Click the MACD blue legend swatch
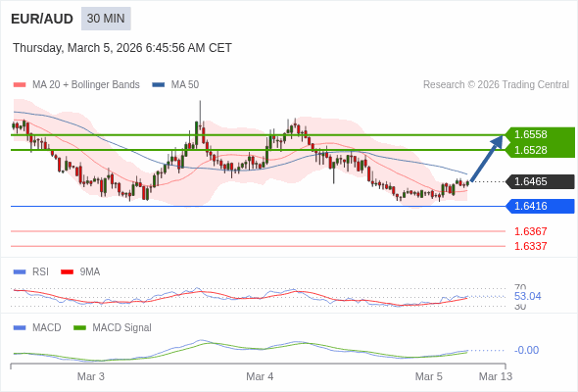Image resolution: width=578 pixels, height=392 pixels. tap(20, 328)
